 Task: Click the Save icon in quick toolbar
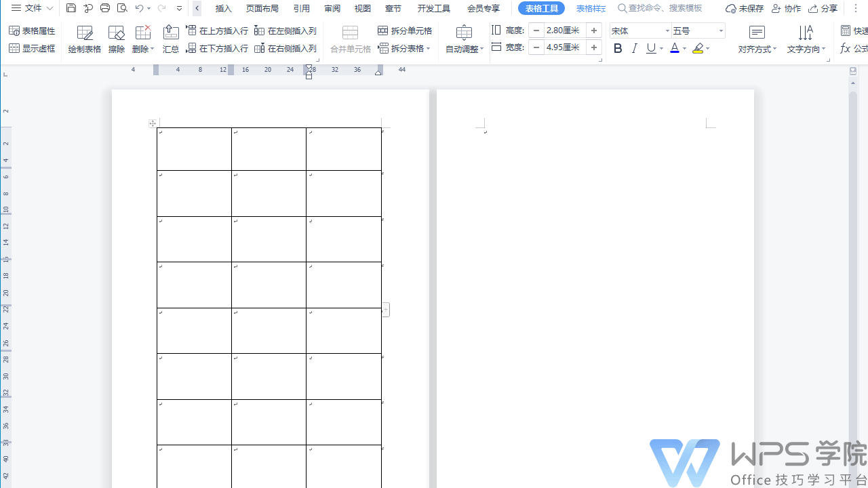[71, 8]
